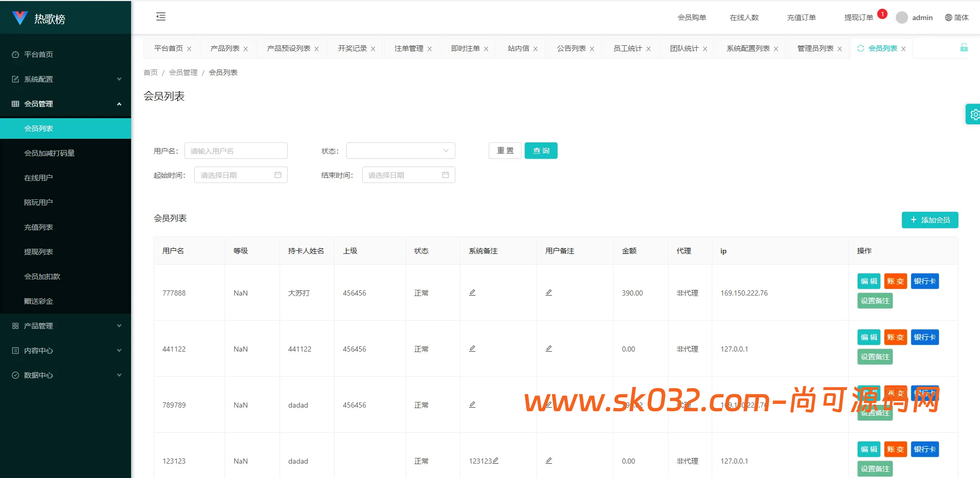
Task: Edit system remark for user 789789
Action: point(472,405)
